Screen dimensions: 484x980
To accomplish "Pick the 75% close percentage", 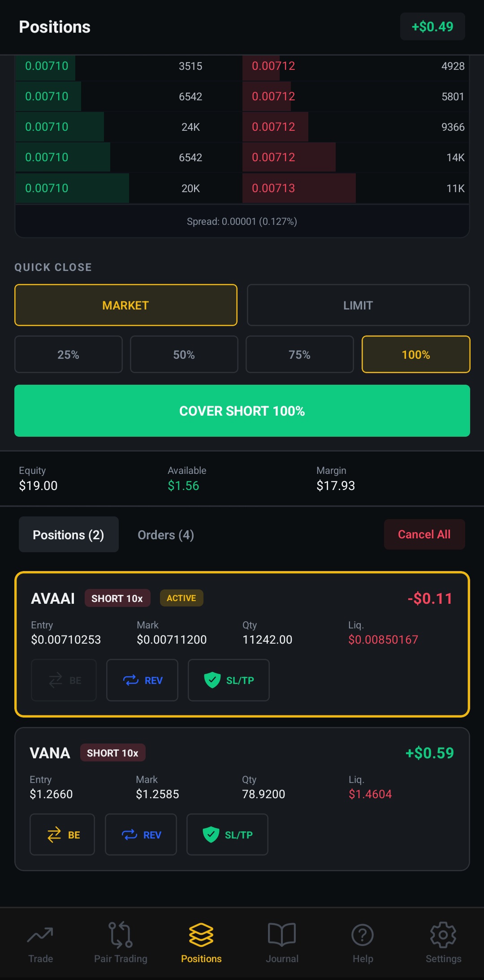I will pyautogui.click(x=299, y=354).
